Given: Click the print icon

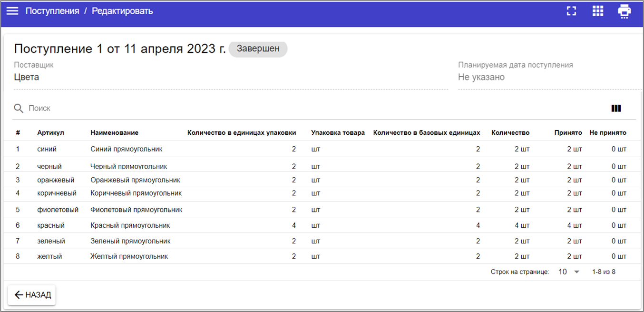Looking at the screenshot, I should tap(624, 11).
